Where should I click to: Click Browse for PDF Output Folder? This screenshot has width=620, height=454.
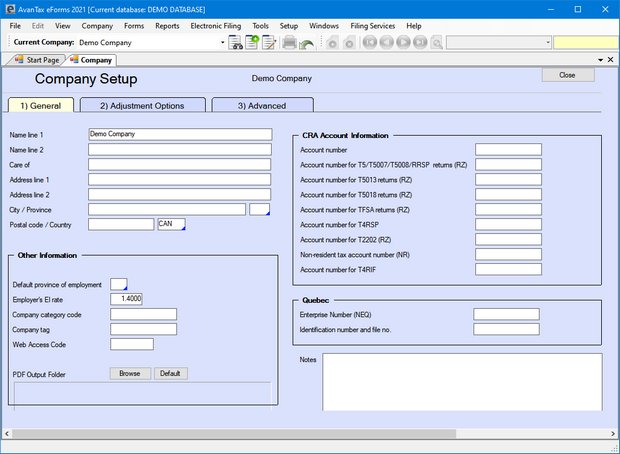(130, 373)
